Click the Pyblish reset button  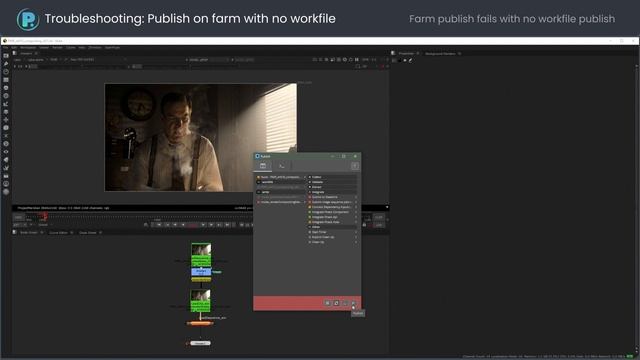pos(336,303)
